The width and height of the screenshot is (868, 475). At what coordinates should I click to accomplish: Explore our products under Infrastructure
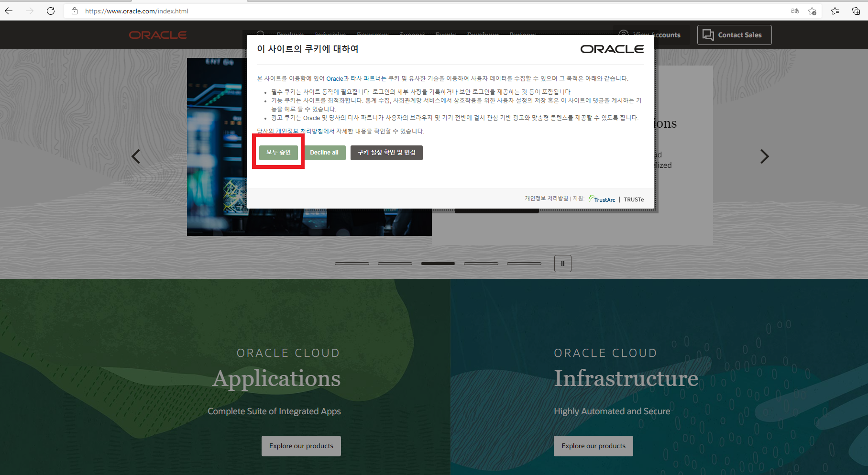pyautogui.click(x=593, y=446)
